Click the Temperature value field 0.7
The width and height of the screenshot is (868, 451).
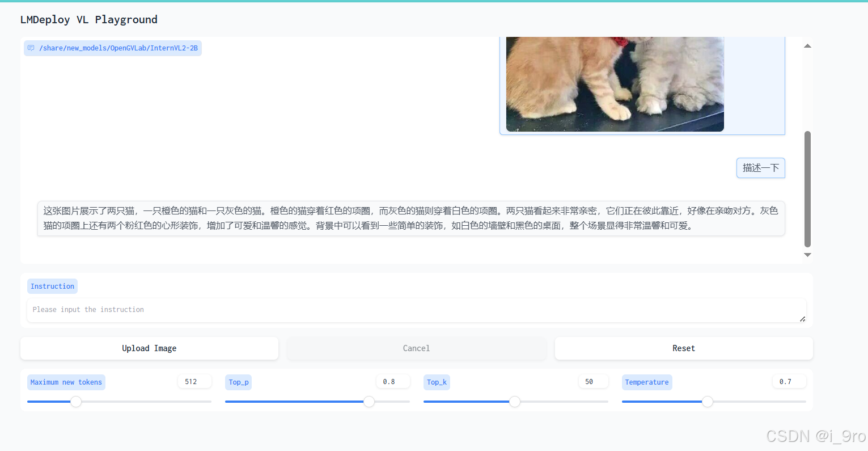pos(789,382)
